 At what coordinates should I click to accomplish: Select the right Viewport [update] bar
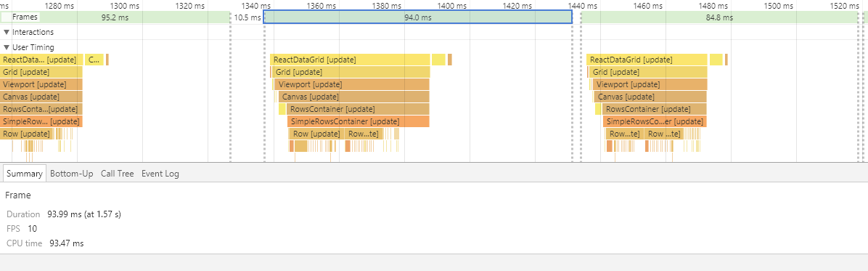click(x=650, y=84)
